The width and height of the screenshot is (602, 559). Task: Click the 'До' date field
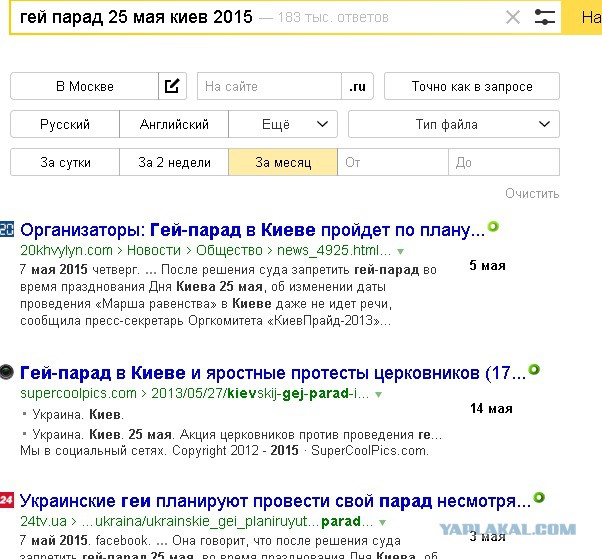pos(504,162)
